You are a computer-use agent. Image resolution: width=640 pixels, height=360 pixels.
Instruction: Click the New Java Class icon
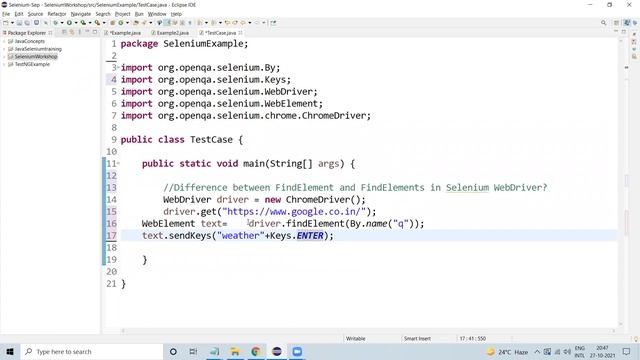[121, 23]
